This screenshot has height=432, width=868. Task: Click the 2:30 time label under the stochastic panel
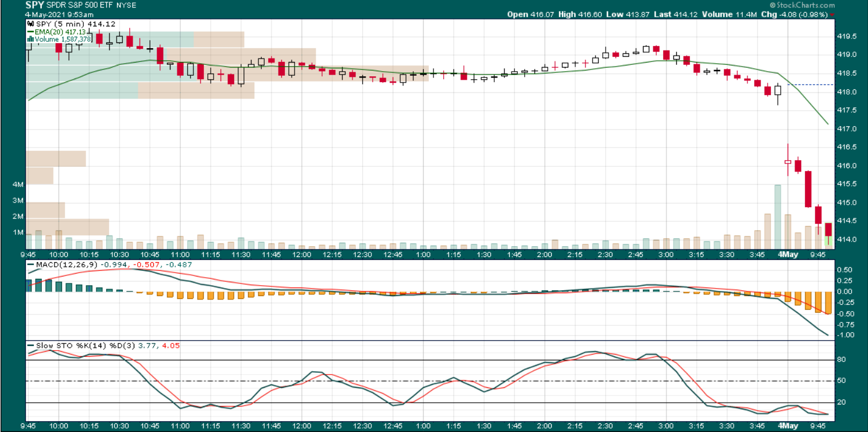point(604,426)
